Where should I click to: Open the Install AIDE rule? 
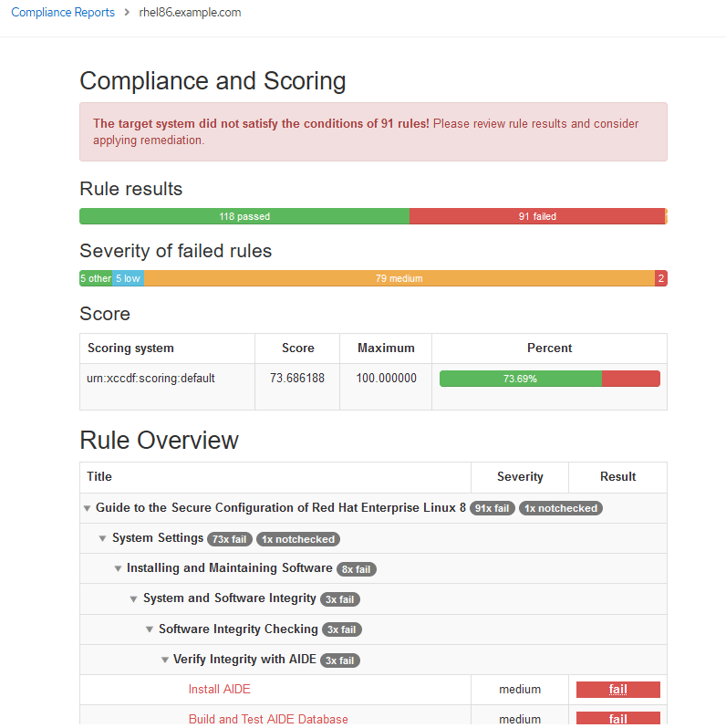219,690
